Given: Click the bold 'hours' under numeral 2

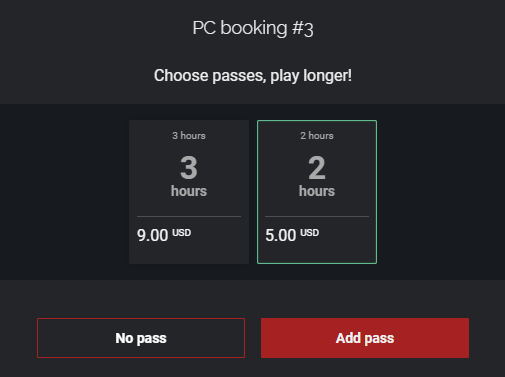Looking at the screenshot, I should coord(317,191).
